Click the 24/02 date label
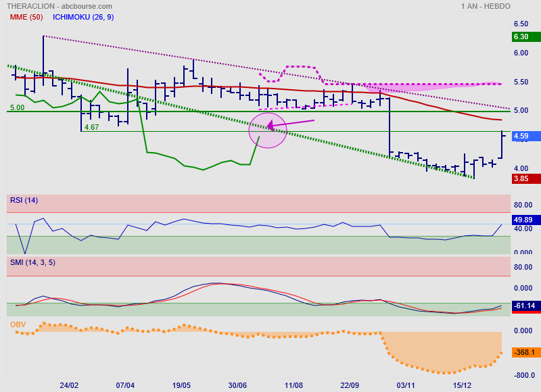 pos(69,385)
